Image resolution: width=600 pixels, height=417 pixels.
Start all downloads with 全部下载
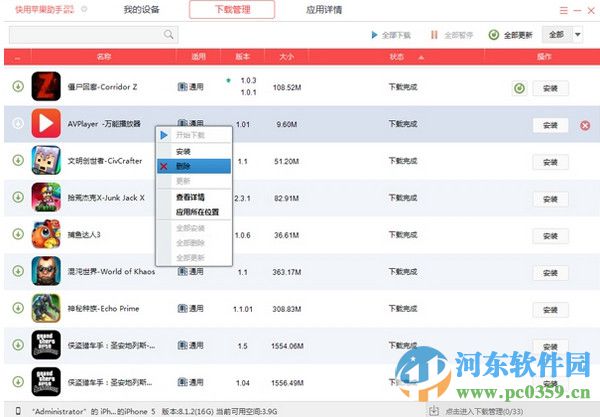[x=391, y=35]
